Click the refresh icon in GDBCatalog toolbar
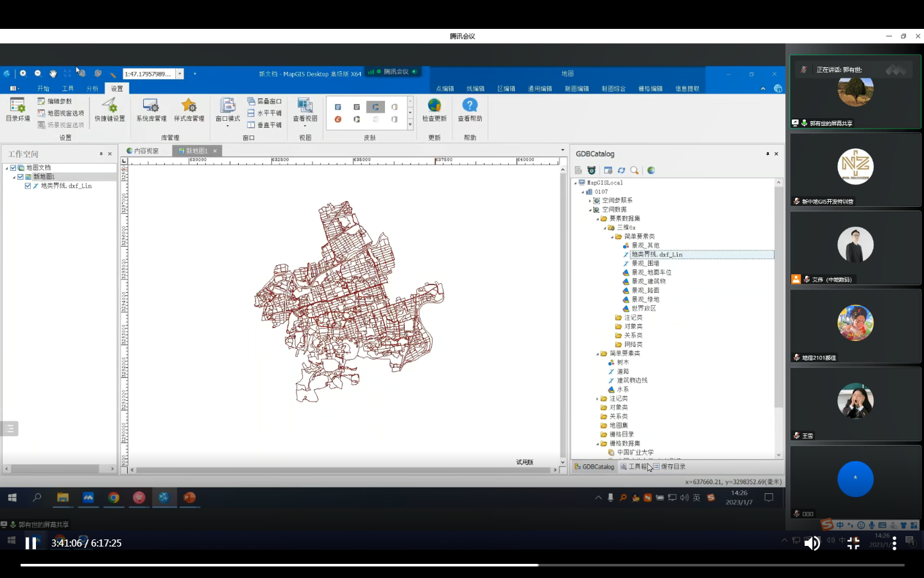 [x=621, y=170]
